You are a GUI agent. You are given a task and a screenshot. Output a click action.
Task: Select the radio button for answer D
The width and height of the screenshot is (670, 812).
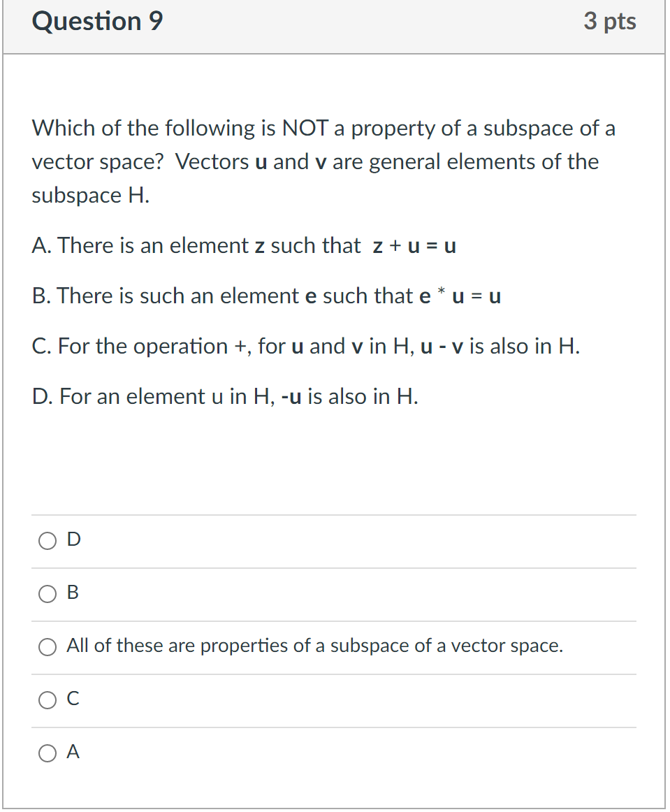(x=47, y=539)
